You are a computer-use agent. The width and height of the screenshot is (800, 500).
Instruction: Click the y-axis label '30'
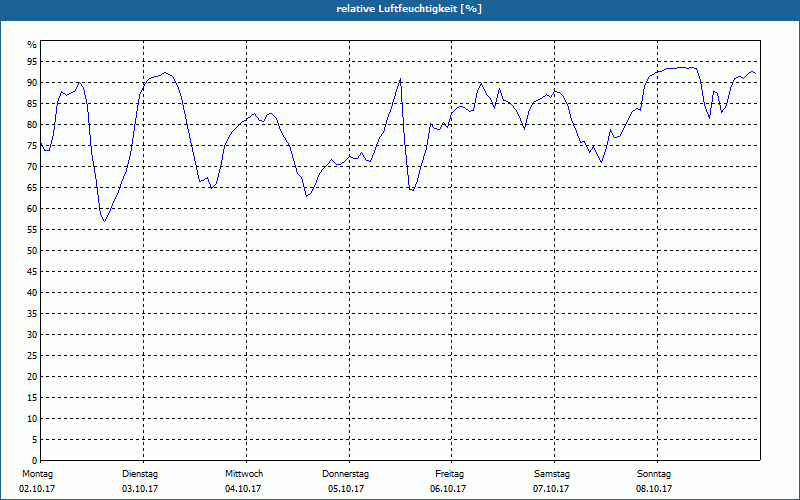[x=32, y=335]
